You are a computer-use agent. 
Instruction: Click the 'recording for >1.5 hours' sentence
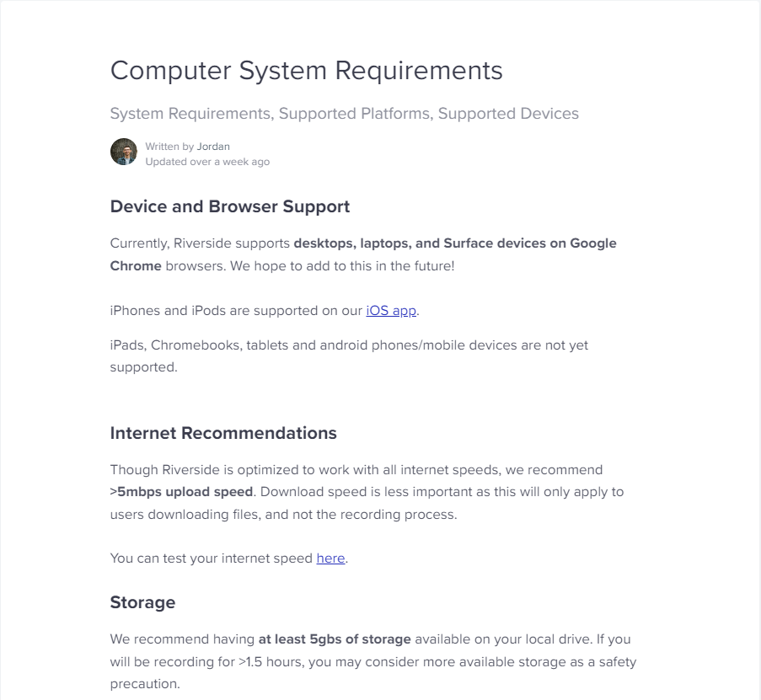pyautogui.click(x=373, y=662)
